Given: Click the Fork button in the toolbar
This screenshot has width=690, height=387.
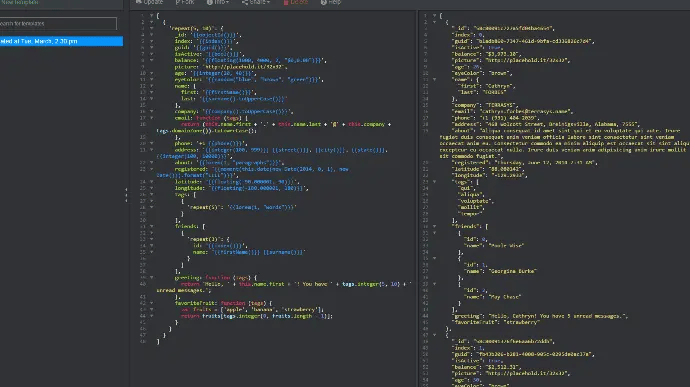Looking at the screenshot, I should [x=185, y=2].
